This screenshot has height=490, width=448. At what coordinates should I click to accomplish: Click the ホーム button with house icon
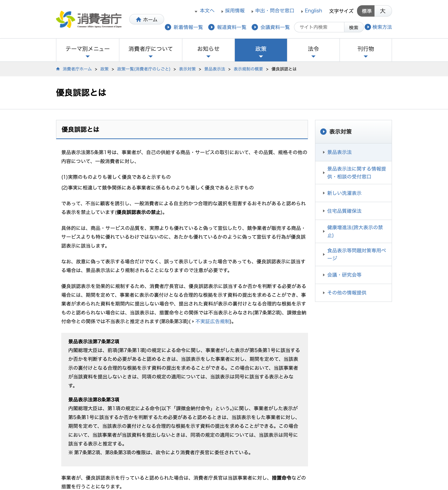pyautogui.click(x=147, y=19)
